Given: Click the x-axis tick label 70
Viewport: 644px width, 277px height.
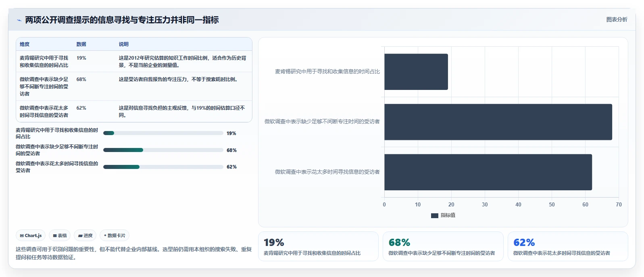Looking at the screenshot, I should 619,205.
